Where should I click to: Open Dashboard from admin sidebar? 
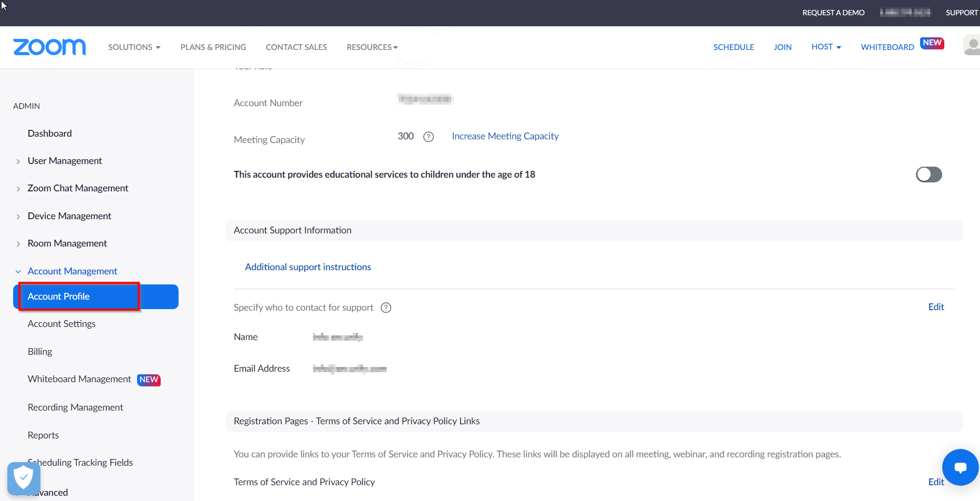pos(49,134)
